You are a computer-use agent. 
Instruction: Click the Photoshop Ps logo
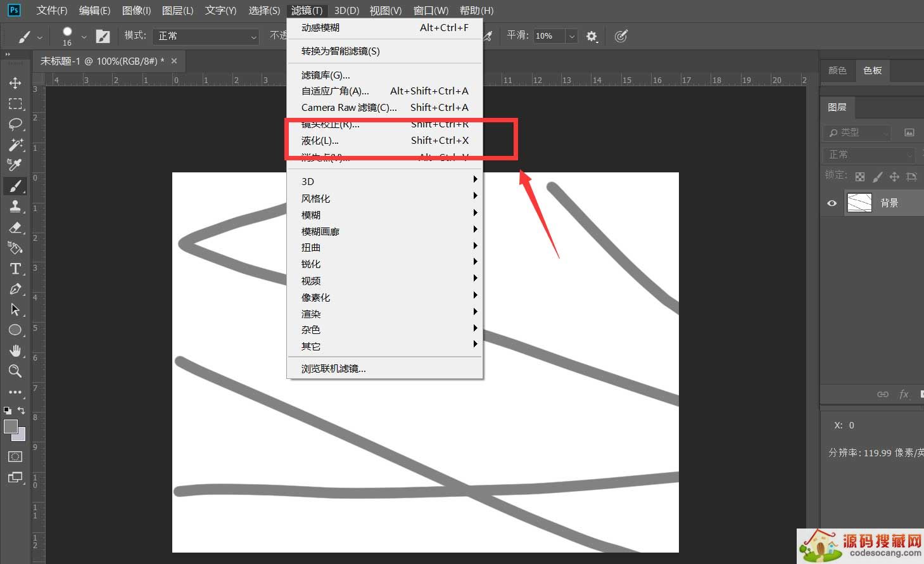(14, 10)
